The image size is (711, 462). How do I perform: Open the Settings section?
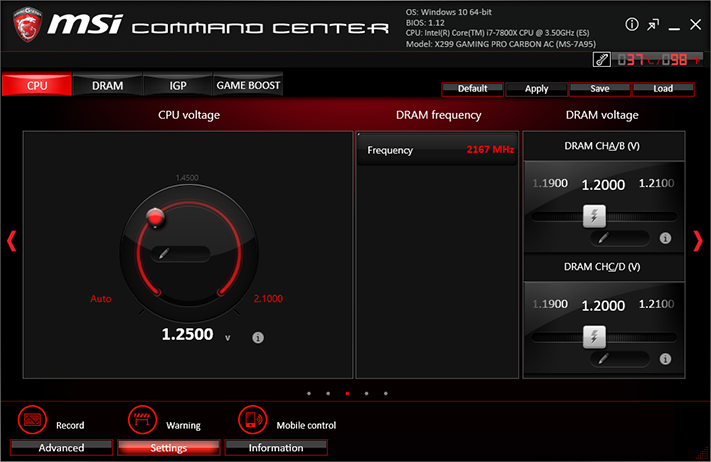pyautogui.click(x=169, y=447)
